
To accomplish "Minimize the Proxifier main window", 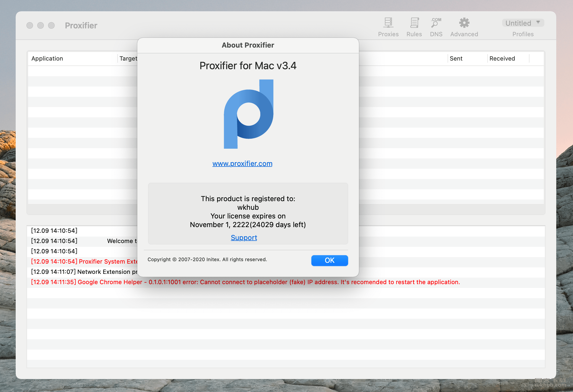I will (x=41, y=25).
